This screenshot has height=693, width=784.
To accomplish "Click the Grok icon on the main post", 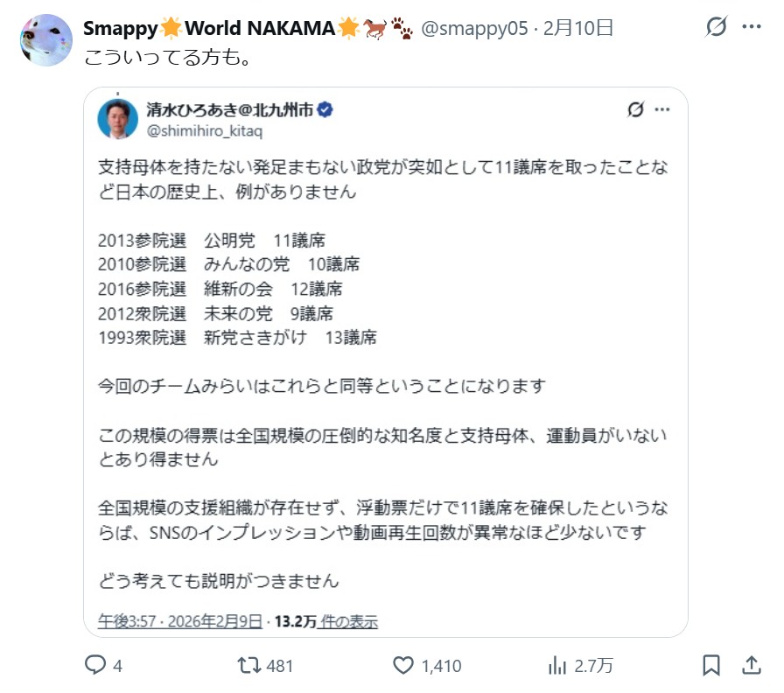I will 716,28.
